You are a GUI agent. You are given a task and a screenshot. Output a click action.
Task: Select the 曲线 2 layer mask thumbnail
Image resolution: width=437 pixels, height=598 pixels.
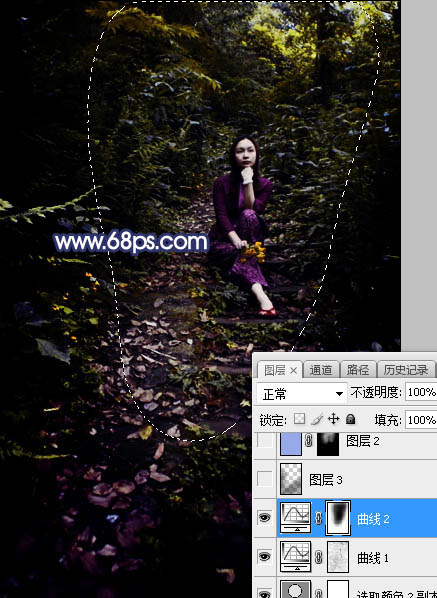338,518
